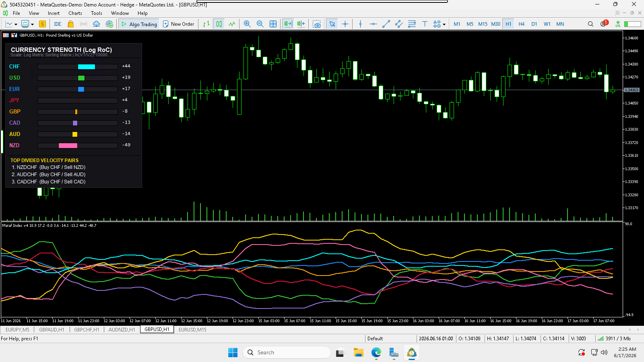Zoom in the chart

247,24
